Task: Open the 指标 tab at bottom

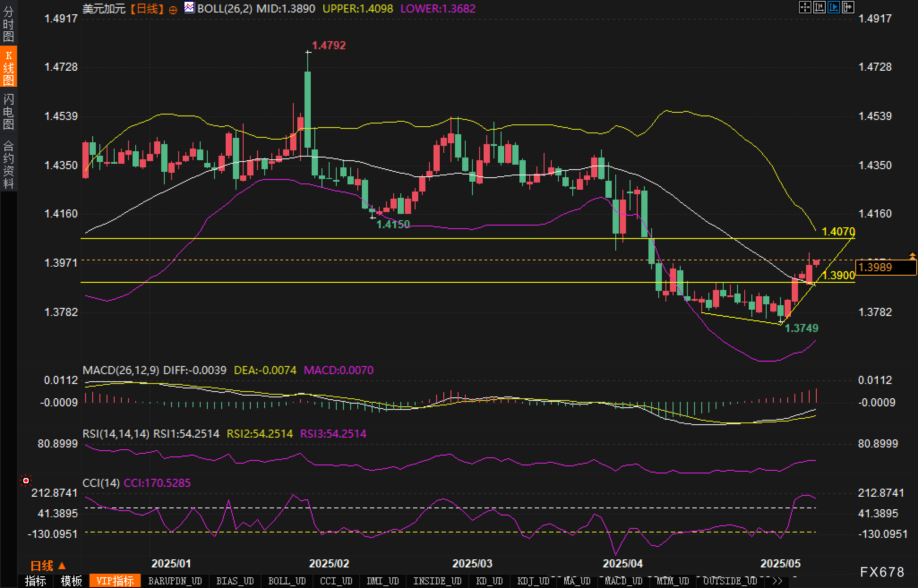Action: pos(35,581)
